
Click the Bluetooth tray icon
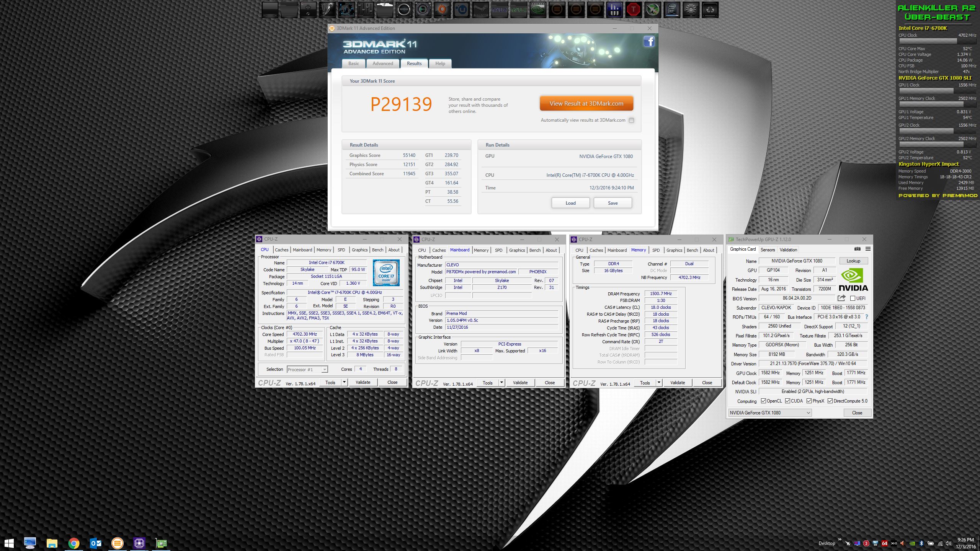[921, 543]
